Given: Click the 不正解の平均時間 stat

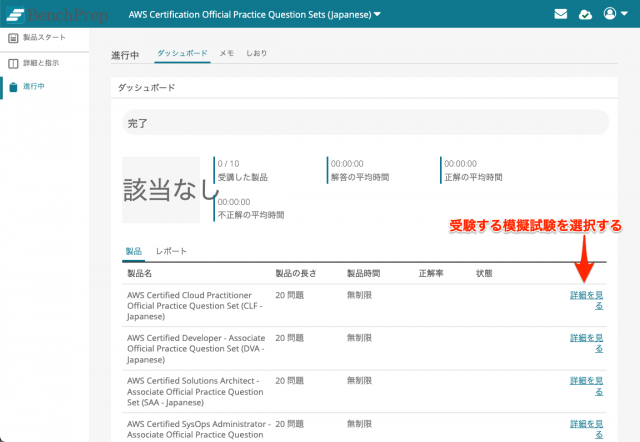Looking at the screenshot, I should click(x=251, y=209).
